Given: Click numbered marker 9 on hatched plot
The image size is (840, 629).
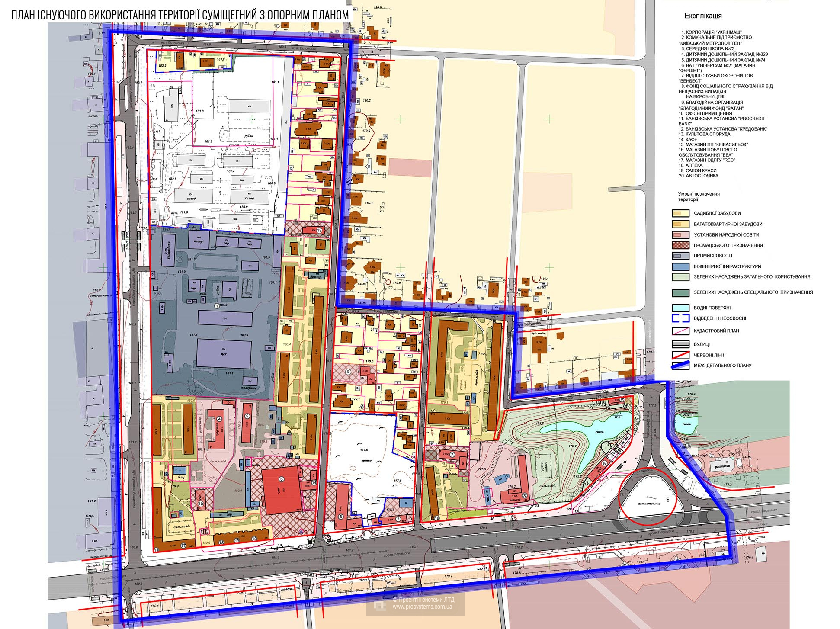Looking at the screenshot, I should [x=348, y=371].
